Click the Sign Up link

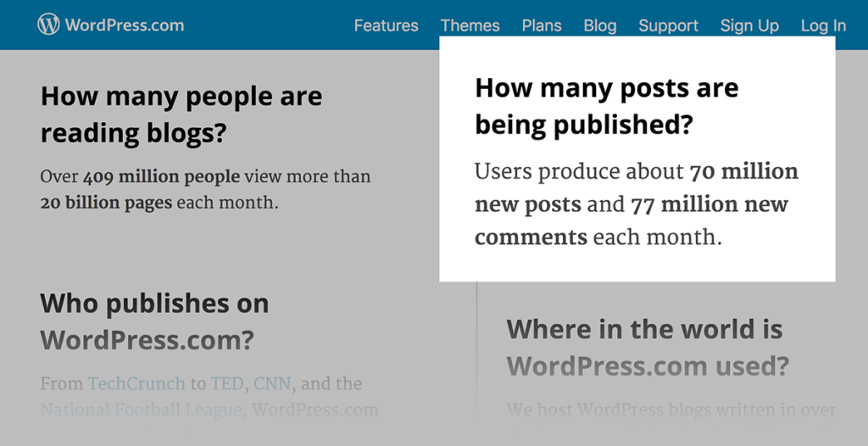pos(749,25)
